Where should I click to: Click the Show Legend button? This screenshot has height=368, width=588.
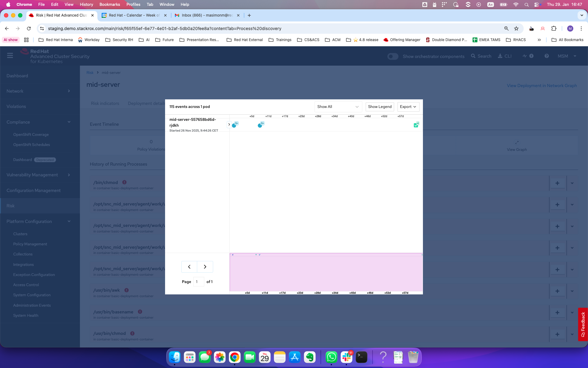click(x=379, y=107)
